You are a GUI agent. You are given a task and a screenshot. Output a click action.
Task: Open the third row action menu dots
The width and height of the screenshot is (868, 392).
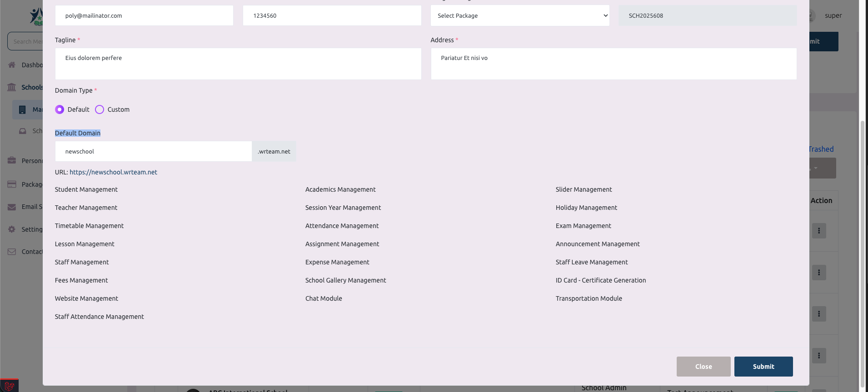coord(819,314)
